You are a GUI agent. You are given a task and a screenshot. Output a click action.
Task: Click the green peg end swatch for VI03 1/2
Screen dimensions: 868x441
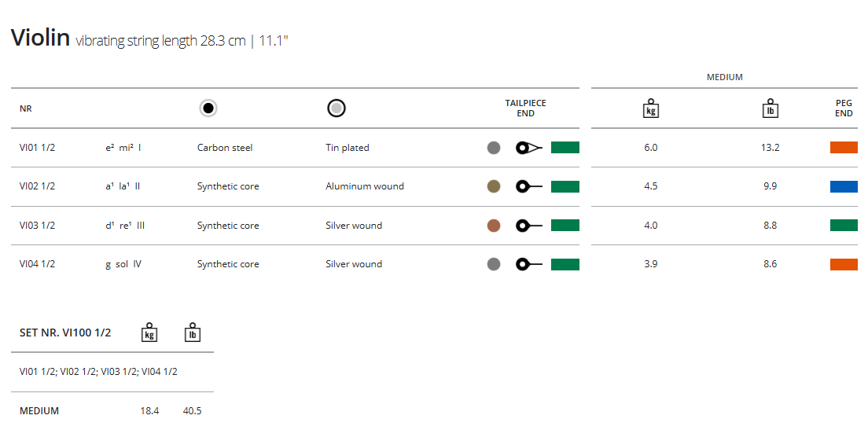click(844, 226)
